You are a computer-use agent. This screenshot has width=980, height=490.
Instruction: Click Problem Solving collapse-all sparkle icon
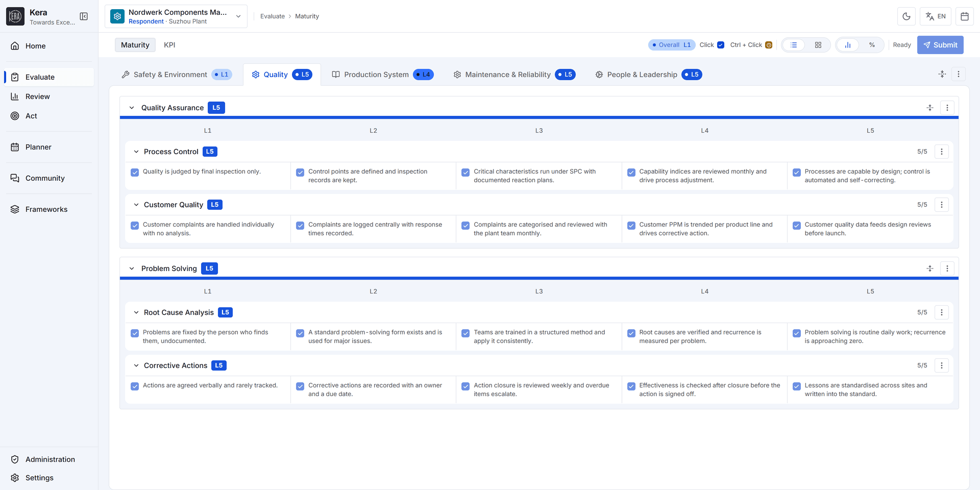(x=930, y=268)
